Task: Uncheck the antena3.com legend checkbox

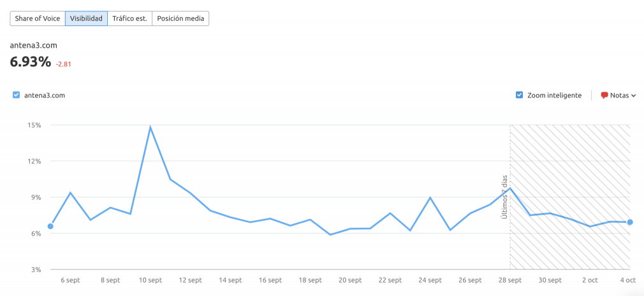Action: click(x=16, y=95)
